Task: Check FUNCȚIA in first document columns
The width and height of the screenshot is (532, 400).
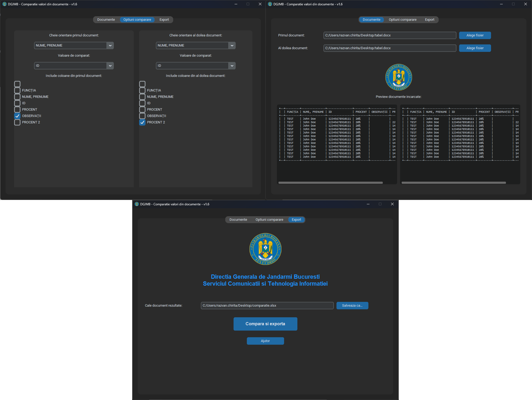Action: [x=17, y=90]
